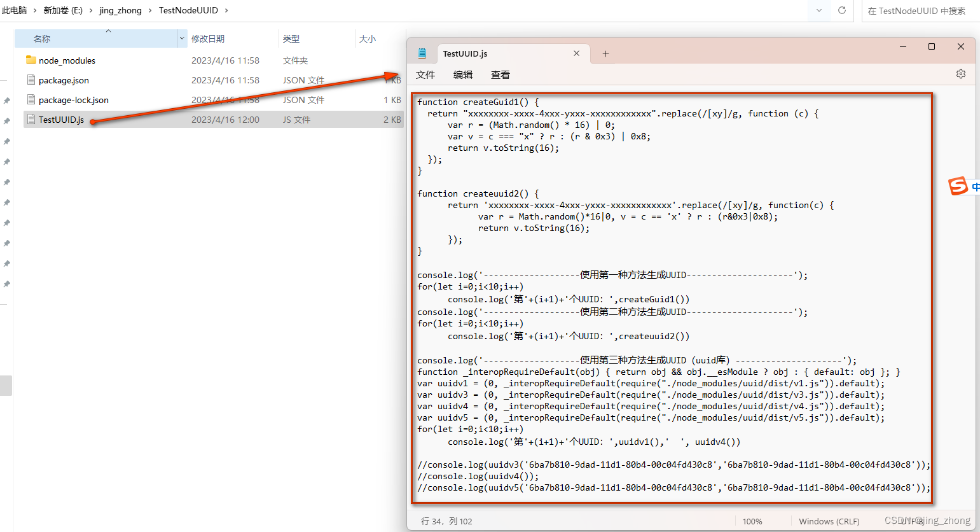Click the first pin icon in Explorer sidebar

click(x=6, y=101)
